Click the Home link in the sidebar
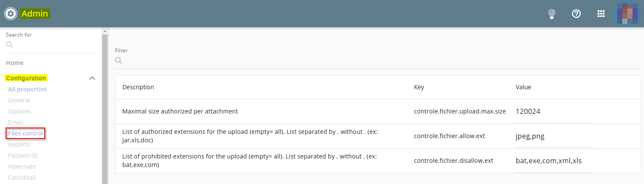The image size is (644, 184). (15, 63)
